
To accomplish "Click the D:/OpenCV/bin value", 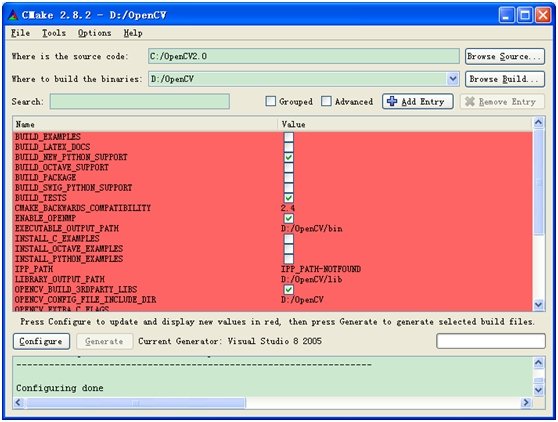I will (x=312, y=228).
